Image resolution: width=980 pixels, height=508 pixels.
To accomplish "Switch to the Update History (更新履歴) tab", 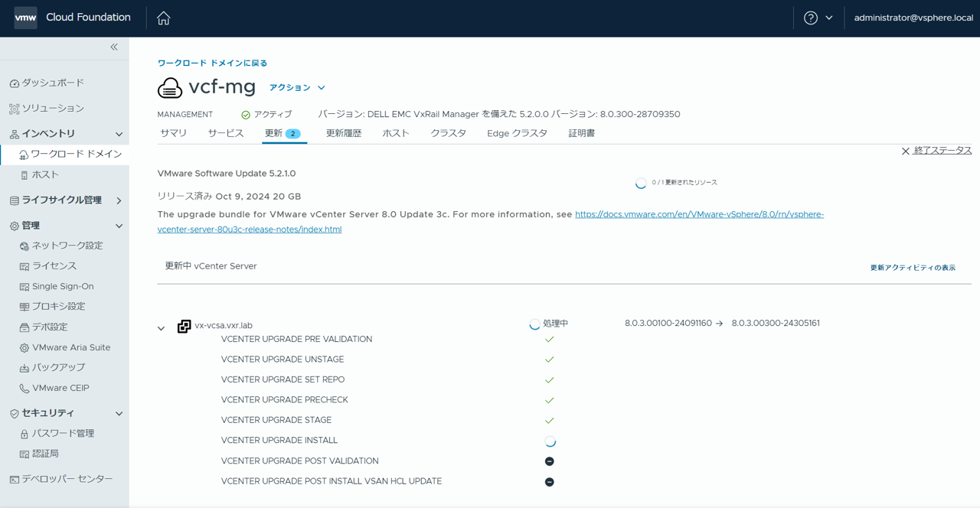I will pyautogui.click(x=343, y=133).
